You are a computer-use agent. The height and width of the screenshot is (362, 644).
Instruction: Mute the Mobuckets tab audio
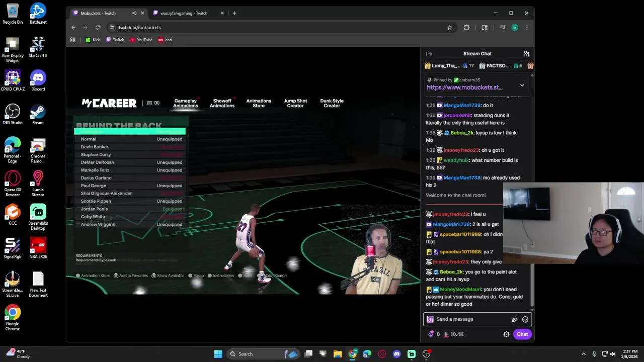point(134,13)
